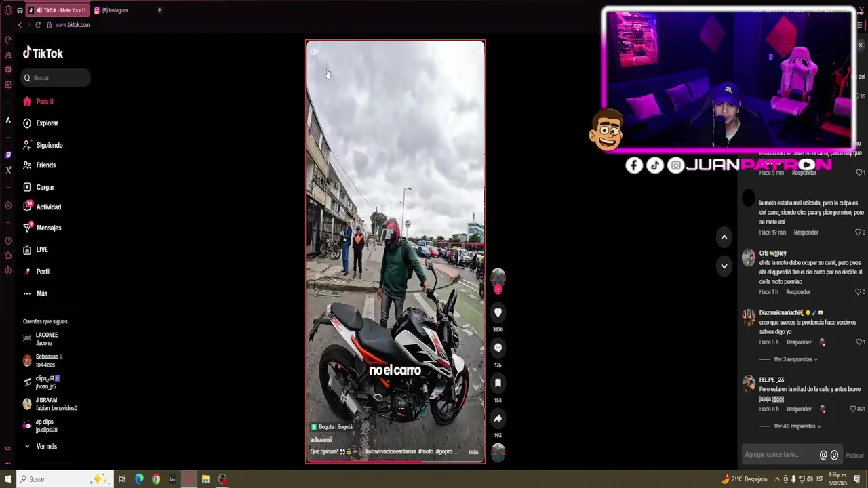Open video comments bubble icon
868x488 pixels.
(498, 348)
